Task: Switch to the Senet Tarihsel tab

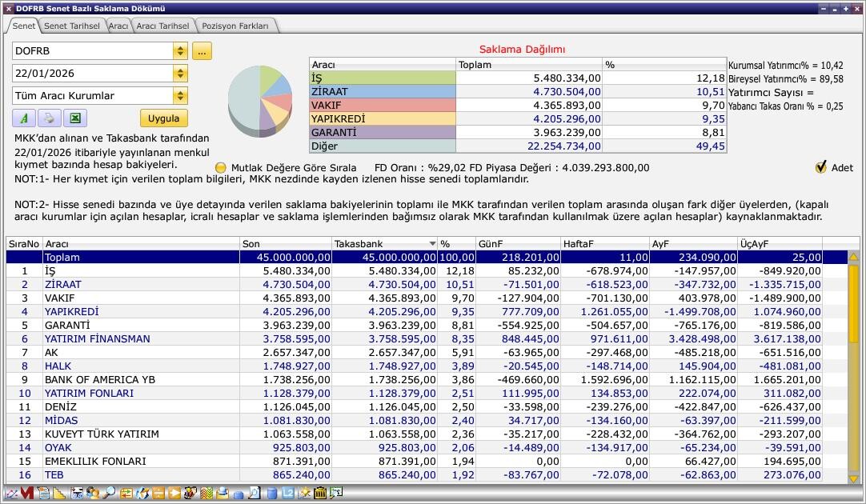Action: click(71, 26)
